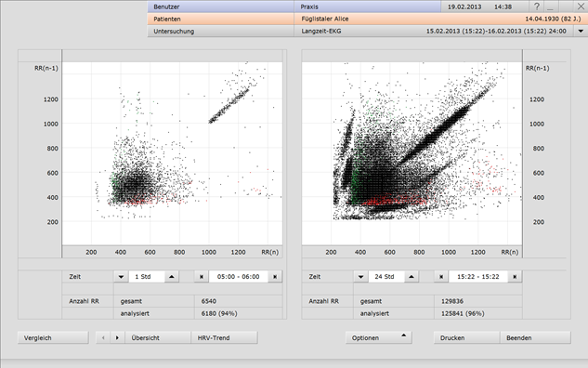Decrease left plot time span arrow
The width and height of the screenshot is (588, 368).
tap(121, 277)
